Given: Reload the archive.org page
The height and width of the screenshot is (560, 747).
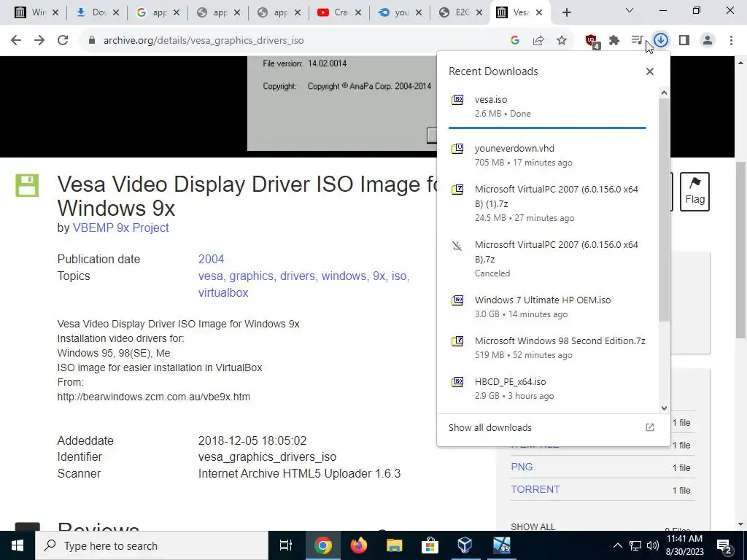Looking at the screenshot, I should (63, 41).
